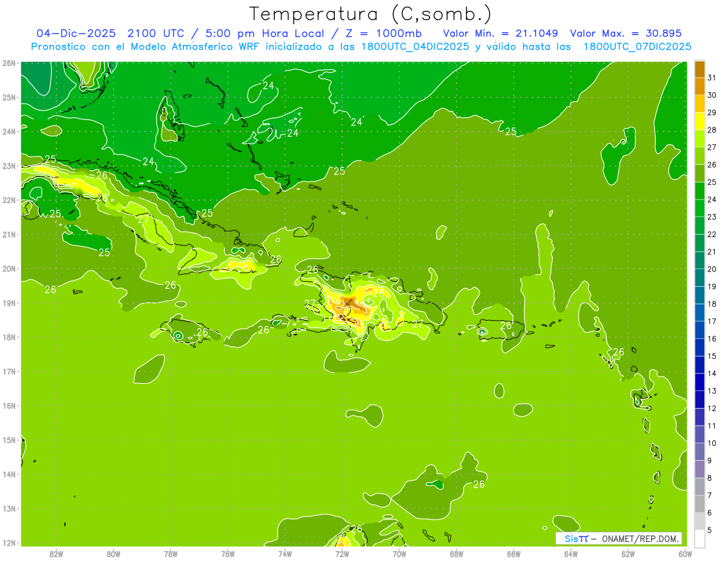Screen dimensions: 728x562
Task: Click the 'Temperatura (C,somb.)' map title
Action: (371, 14)
